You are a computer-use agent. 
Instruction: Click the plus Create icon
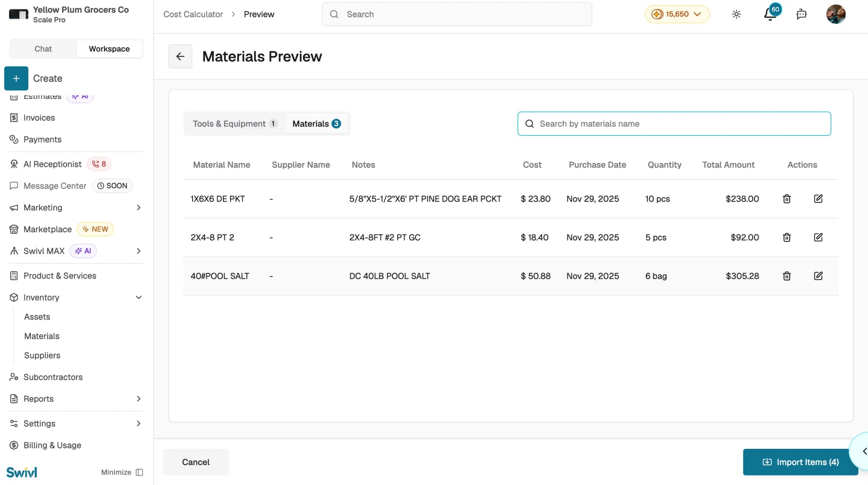(16, 78)
